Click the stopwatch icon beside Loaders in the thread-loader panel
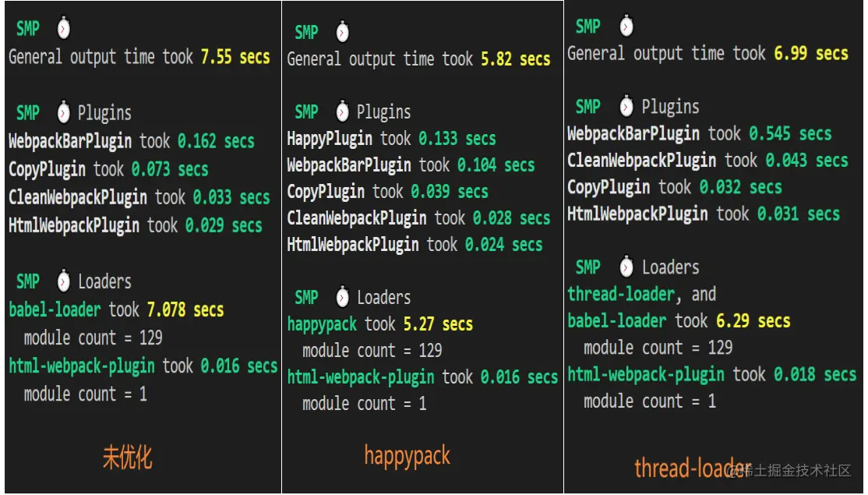Image resolution: width=868 pixels, height=495 pixels. [x=626, y=267]
